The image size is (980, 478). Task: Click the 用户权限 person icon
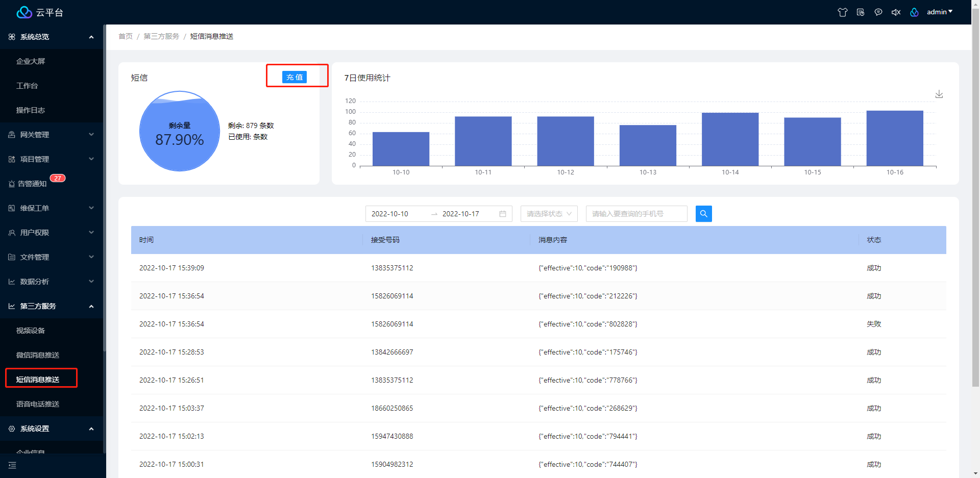[x=12, y=233]
